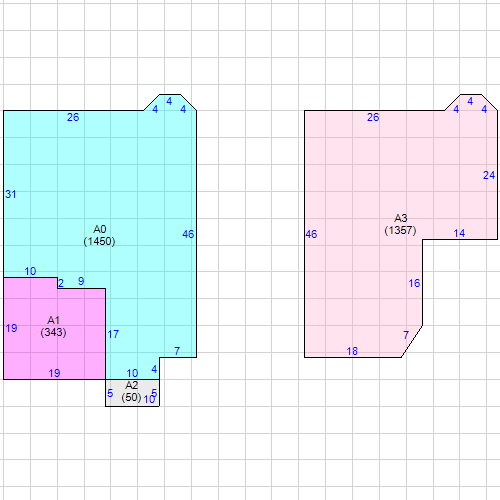The width and height of the screenshot is (500, 500).
Task: Click the 31 dimension on A0's left edge
Action: pos(11,194)
